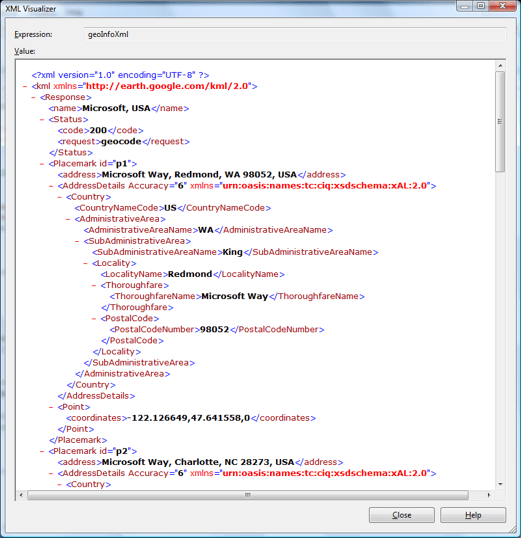
Task: Collapse the PostalCode node
Action: [x=94, y=318]
